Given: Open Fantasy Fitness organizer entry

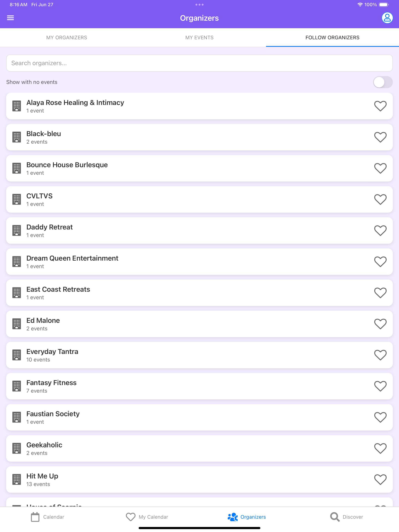Looking at the screenshot, I should (199, 386).
